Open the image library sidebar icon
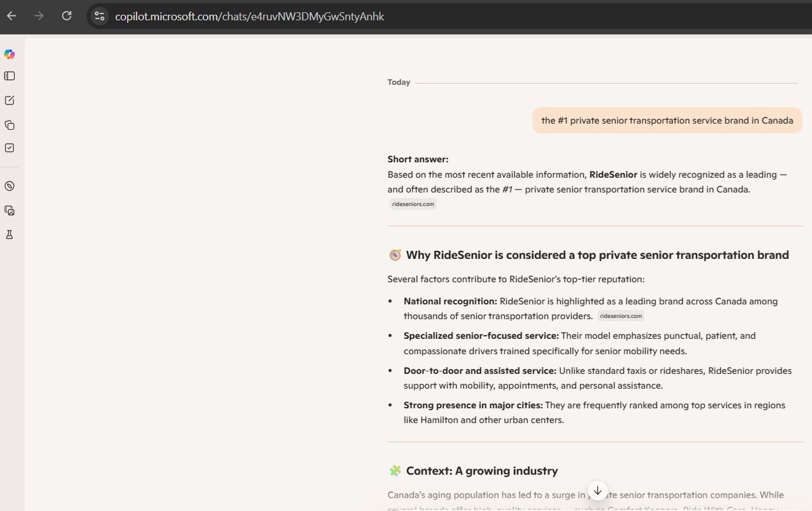Image resolution: width=812 pixels, height=511 pixels. click(x=9, y=210)
